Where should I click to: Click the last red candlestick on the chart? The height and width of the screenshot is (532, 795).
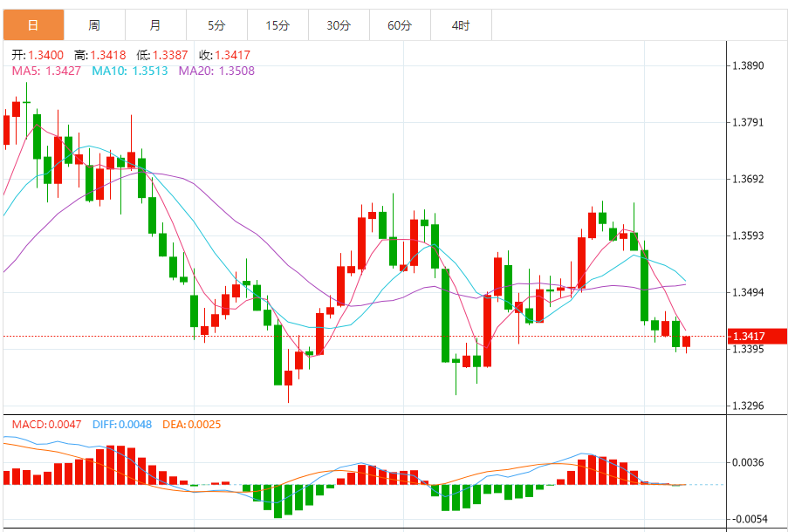(x=687, y=342)
